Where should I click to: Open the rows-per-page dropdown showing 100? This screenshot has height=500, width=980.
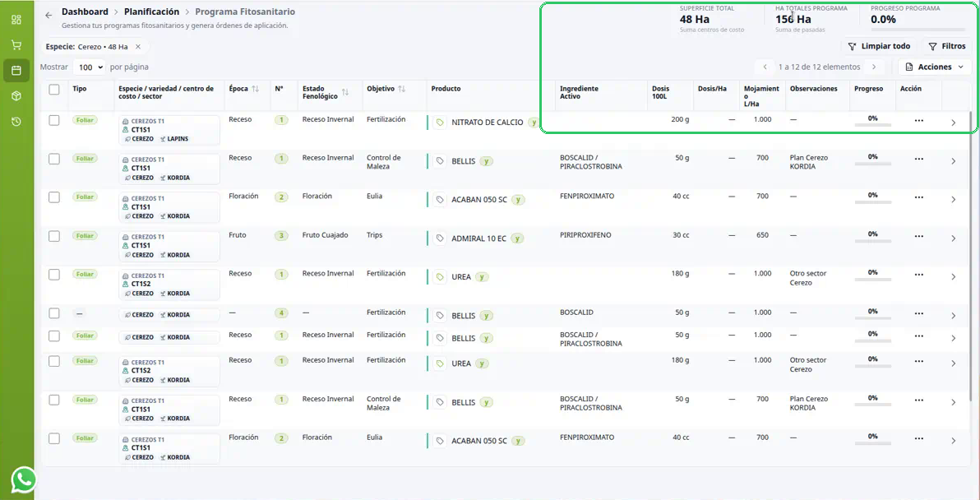[x=89, y=67]
